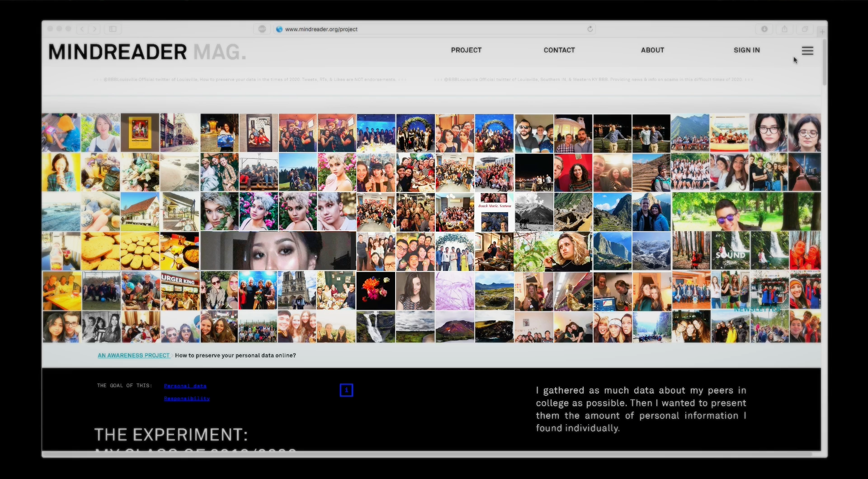Click the globe icon in the address bar

(279, 29)
